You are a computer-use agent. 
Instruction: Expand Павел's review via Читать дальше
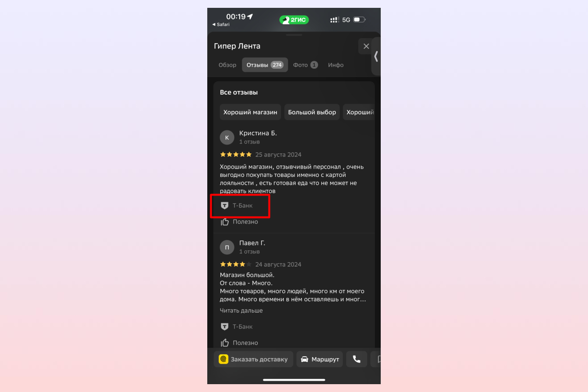click(x=241, y=311)
